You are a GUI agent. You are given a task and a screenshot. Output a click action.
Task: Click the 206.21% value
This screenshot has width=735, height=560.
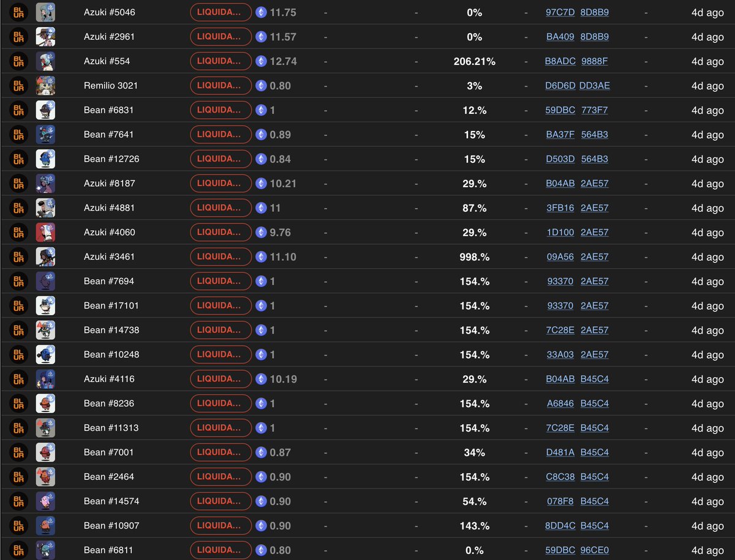(475, 61)
